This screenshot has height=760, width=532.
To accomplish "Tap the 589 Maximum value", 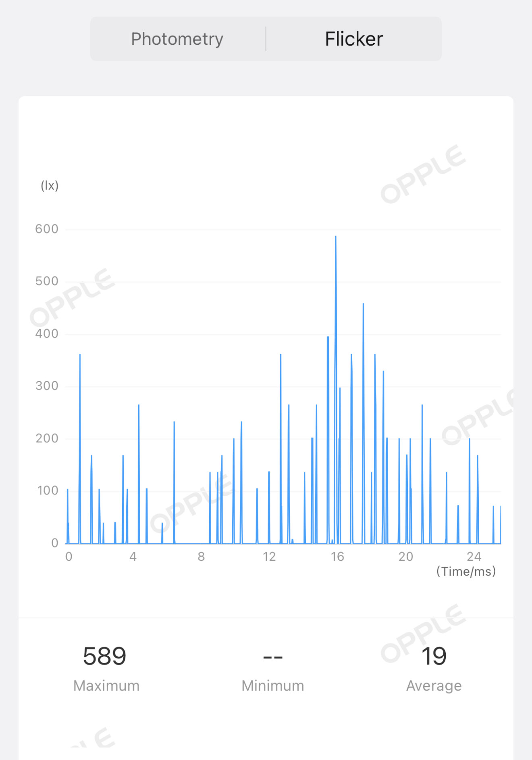I will (x=104, y=656).
